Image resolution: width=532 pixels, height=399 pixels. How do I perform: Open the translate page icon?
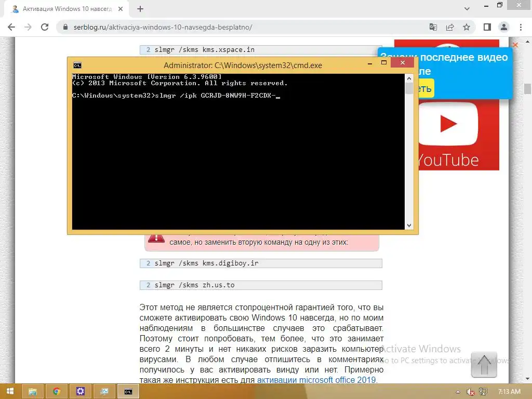[x=433, y=27]
